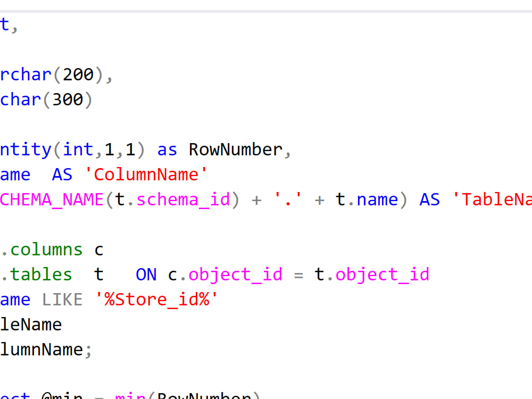Image resolution: width=532 pixels, height=399 pixels.
Task: Click the char(300) type declaration
Action: coord(46,100)
